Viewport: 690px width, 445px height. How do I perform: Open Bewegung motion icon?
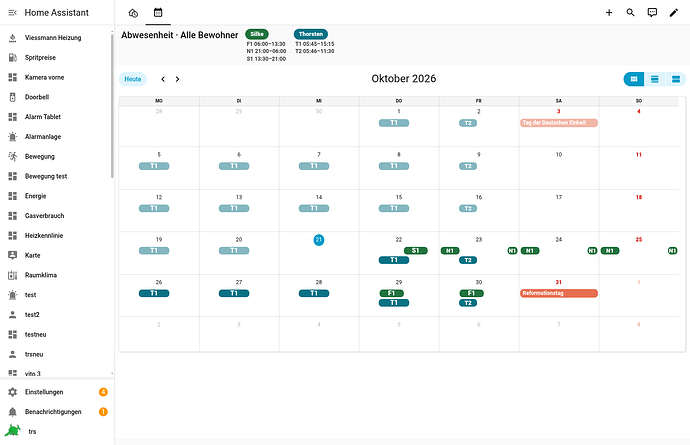(13, 156)
